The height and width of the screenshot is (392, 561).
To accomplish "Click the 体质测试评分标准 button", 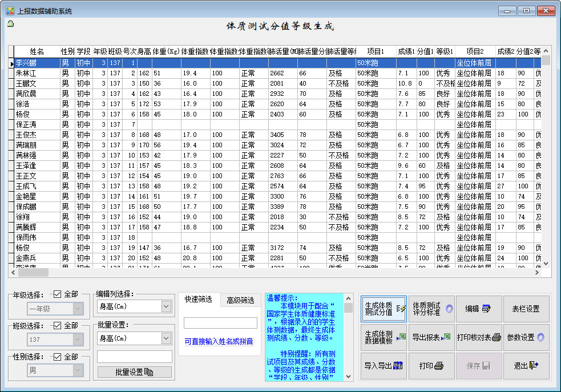I will (431, 309).
